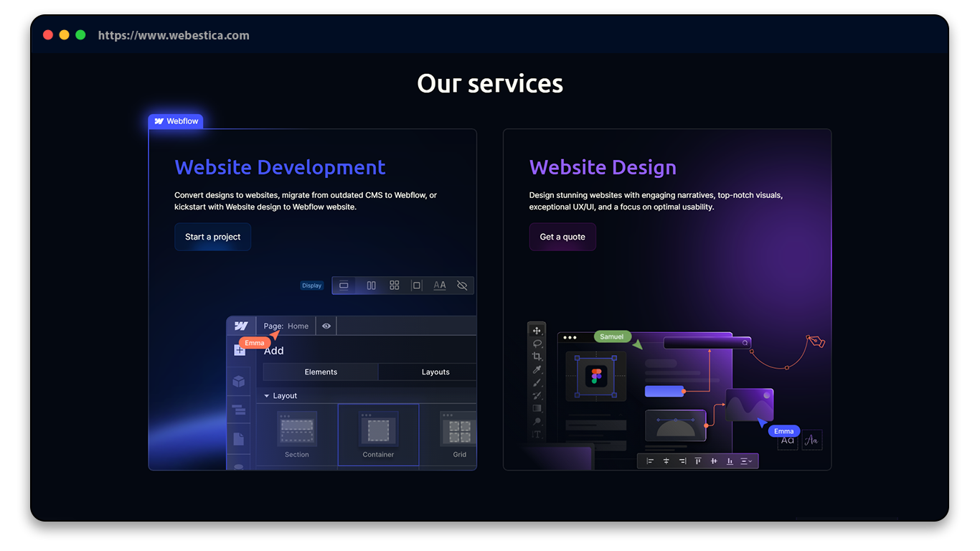Select the Container layout thumbnail
This screenshot has height=551, width=980.
pos(378,434)
